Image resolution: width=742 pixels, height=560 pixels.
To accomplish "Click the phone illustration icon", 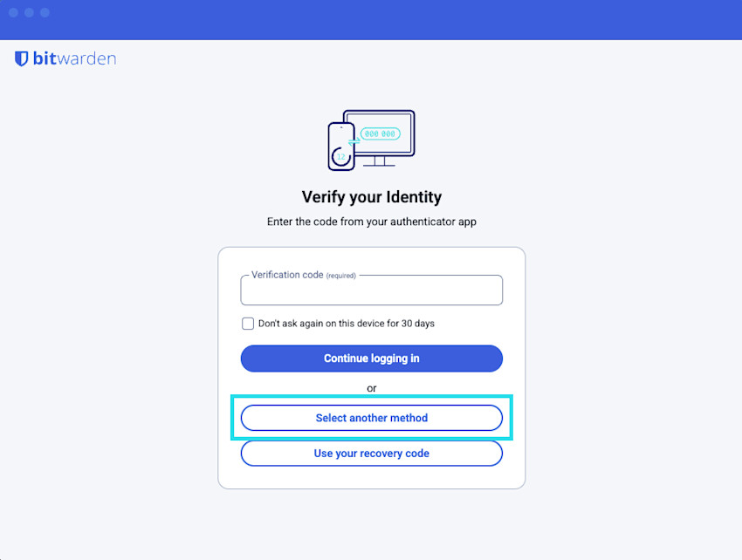I will [x=340, y=147].
